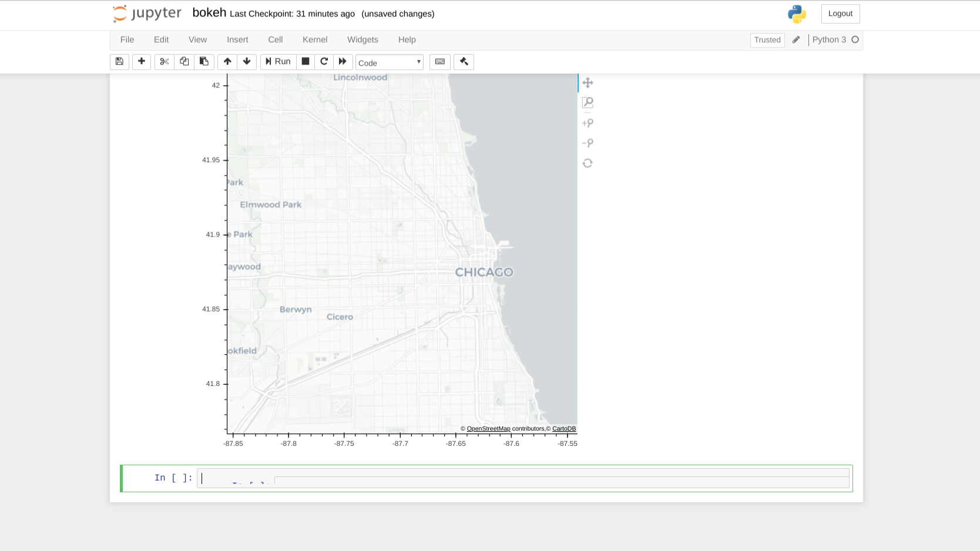
Task: Click inside the empty code input cell
Action: pyautogui.click(x=411, y=478)
